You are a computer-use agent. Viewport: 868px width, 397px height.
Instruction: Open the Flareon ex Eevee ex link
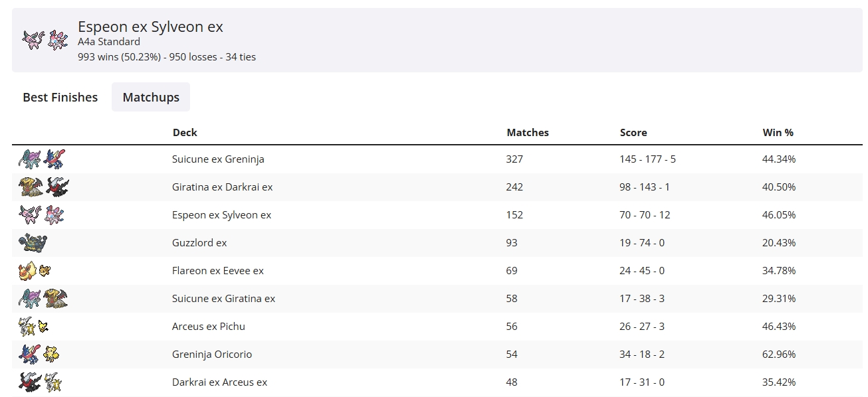click(x=218, y=271)
